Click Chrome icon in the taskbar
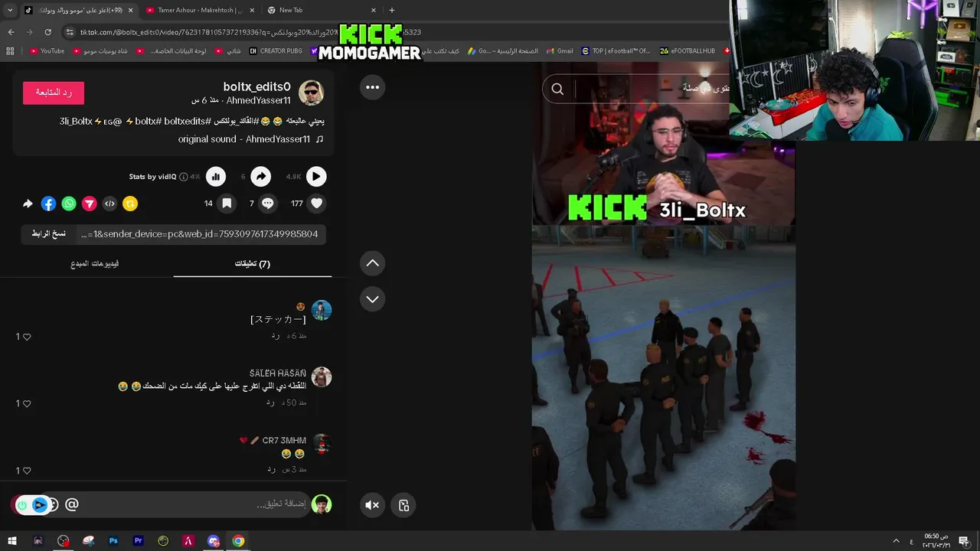 pyautogui.click(x=238, y=541)
